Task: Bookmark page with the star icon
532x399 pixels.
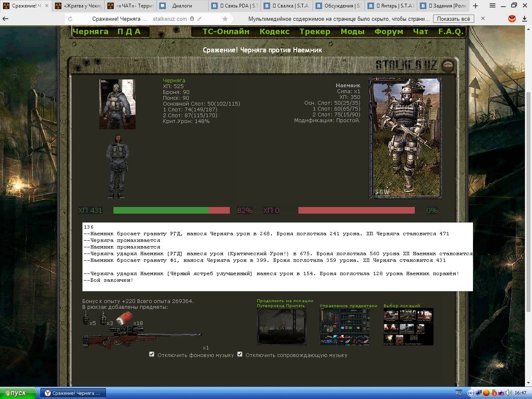Action: [x=225, y=19]
